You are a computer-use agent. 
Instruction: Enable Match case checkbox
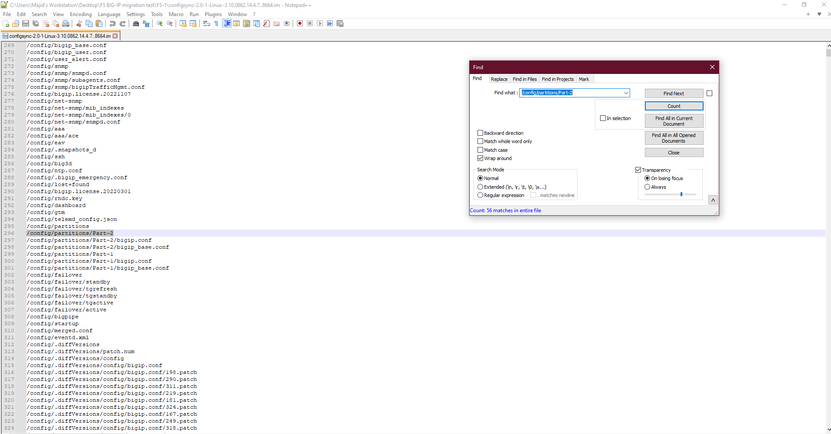coord(480,150)
